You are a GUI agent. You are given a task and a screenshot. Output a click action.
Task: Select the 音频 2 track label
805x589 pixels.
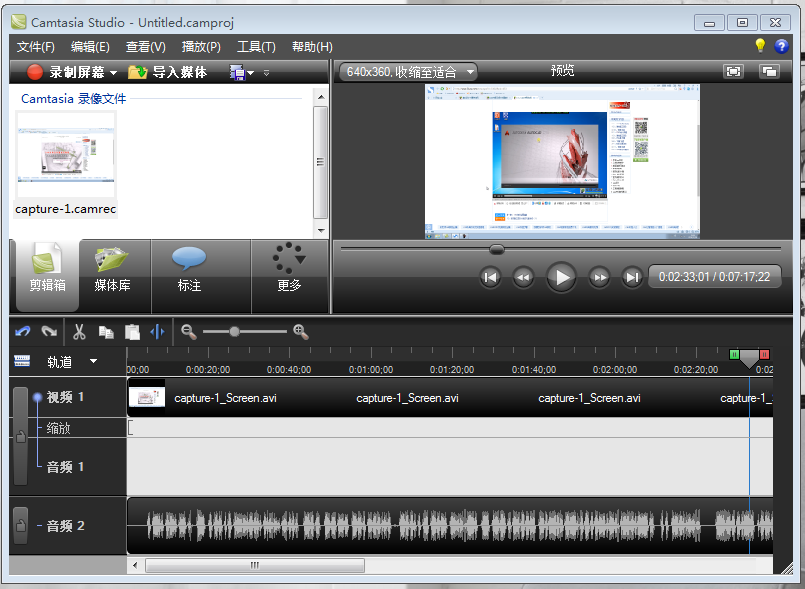65,526
